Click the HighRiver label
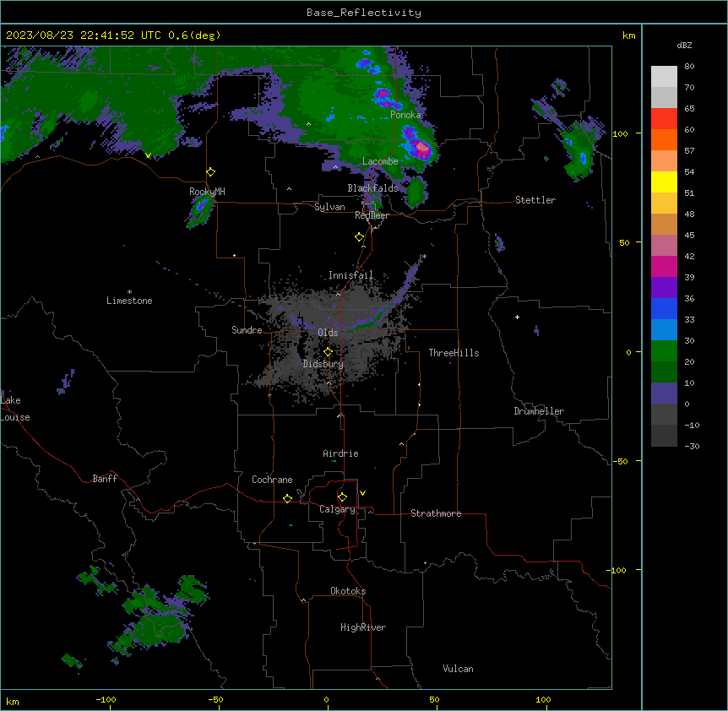This screenshot has height=711, width=728. click(x=363, y=627)
